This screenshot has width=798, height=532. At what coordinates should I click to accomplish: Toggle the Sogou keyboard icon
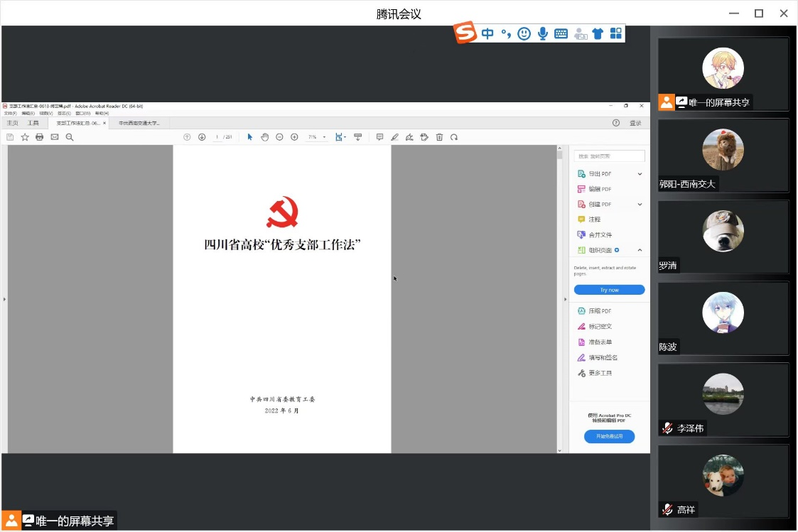click(561, 33)
